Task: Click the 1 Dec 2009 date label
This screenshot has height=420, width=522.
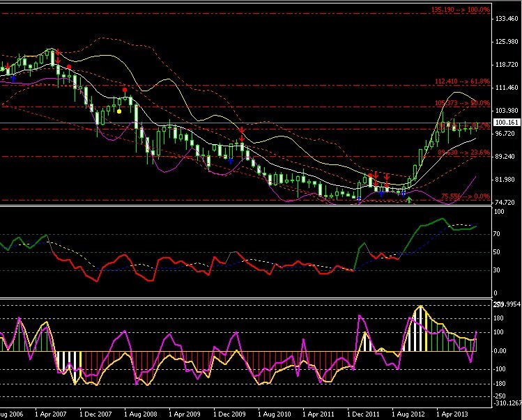Action: (229, 414)
